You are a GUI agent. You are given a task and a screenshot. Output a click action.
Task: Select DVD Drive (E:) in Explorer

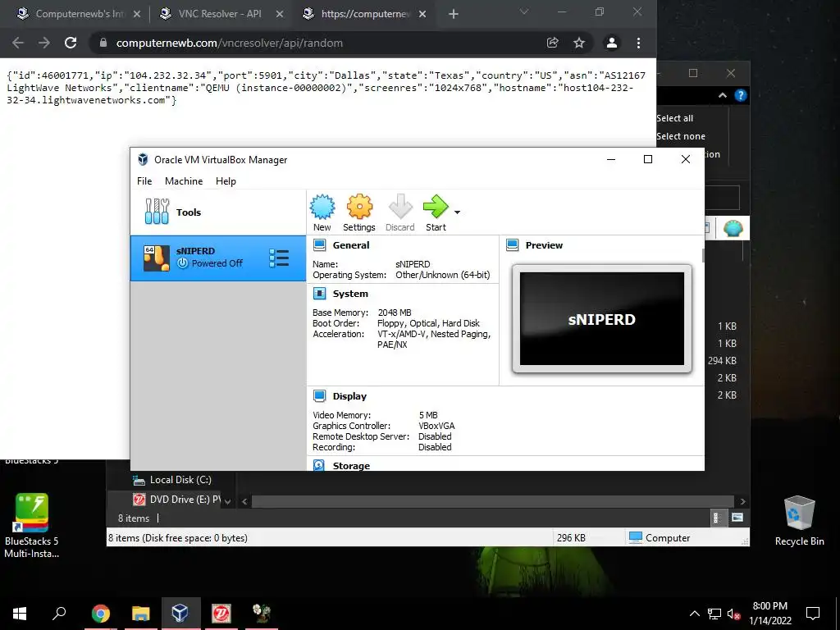click(176, 500)
